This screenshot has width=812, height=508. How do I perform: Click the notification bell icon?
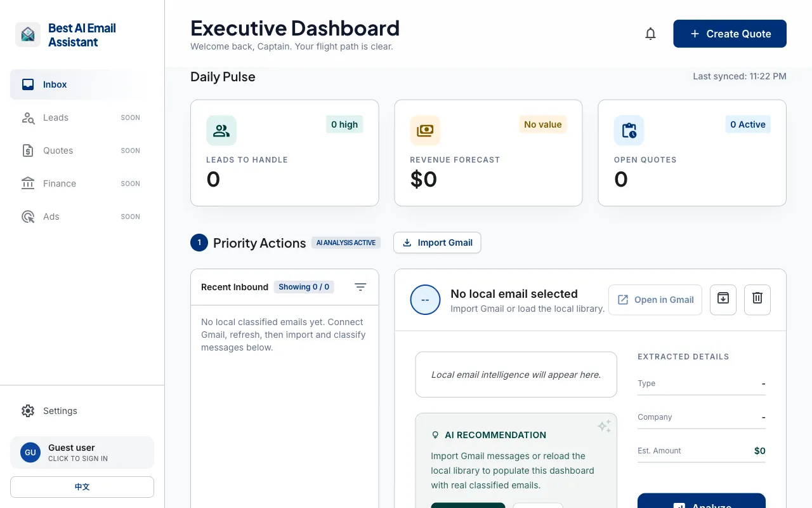650,34
